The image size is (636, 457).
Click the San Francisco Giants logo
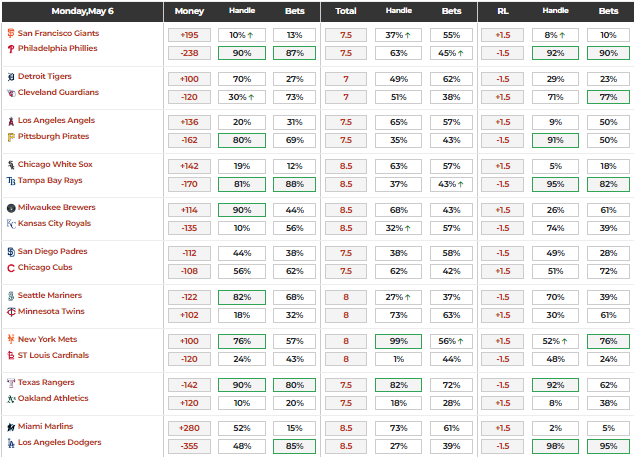pyautogui.click(x=11, y=34)
